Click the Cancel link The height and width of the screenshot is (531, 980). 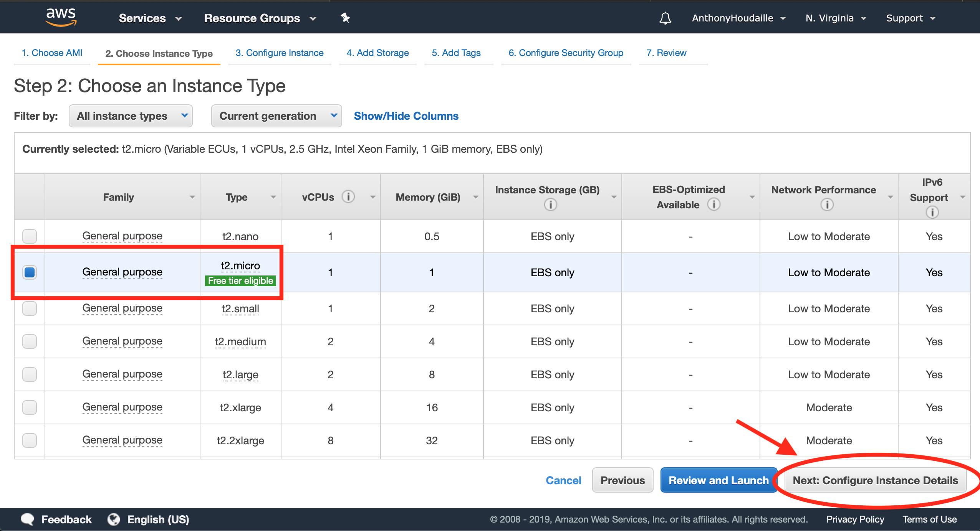click(x=563, y=480)
